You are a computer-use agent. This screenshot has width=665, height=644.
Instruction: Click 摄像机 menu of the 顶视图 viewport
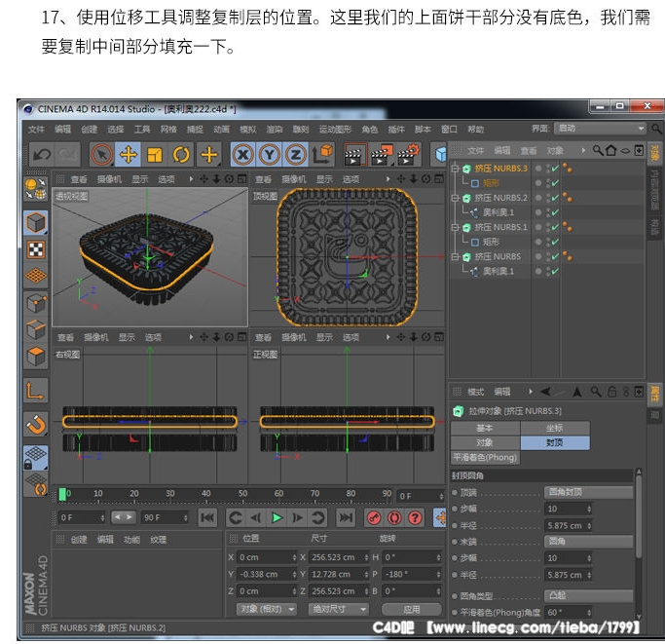294,179
